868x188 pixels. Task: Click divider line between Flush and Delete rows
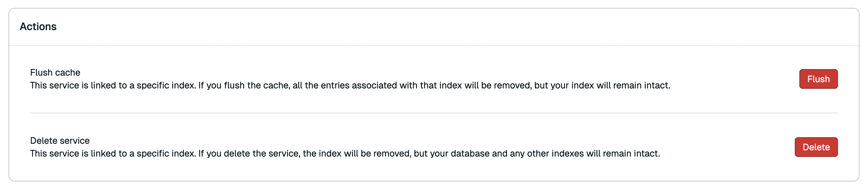coord(433,113)
